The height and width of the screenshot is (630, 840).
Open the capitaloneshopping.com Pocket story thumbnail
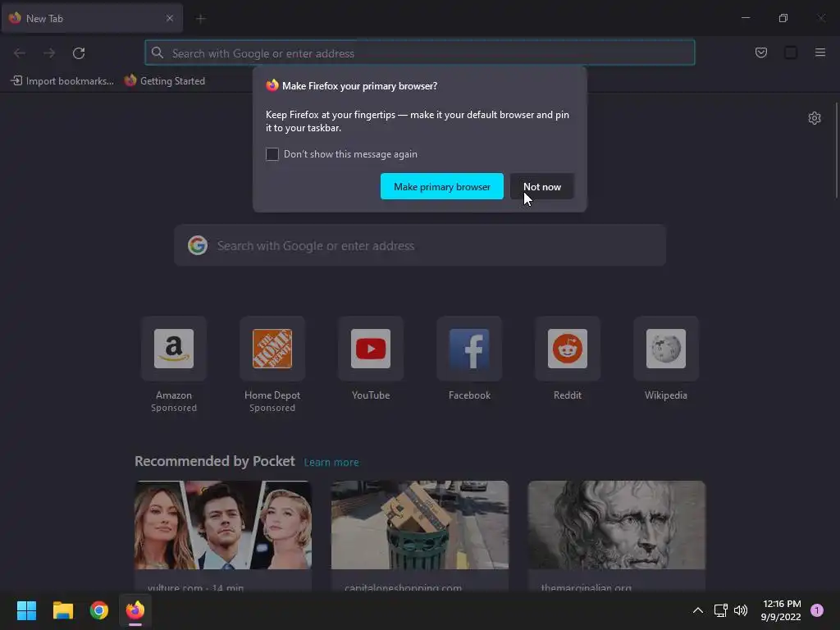420,525
